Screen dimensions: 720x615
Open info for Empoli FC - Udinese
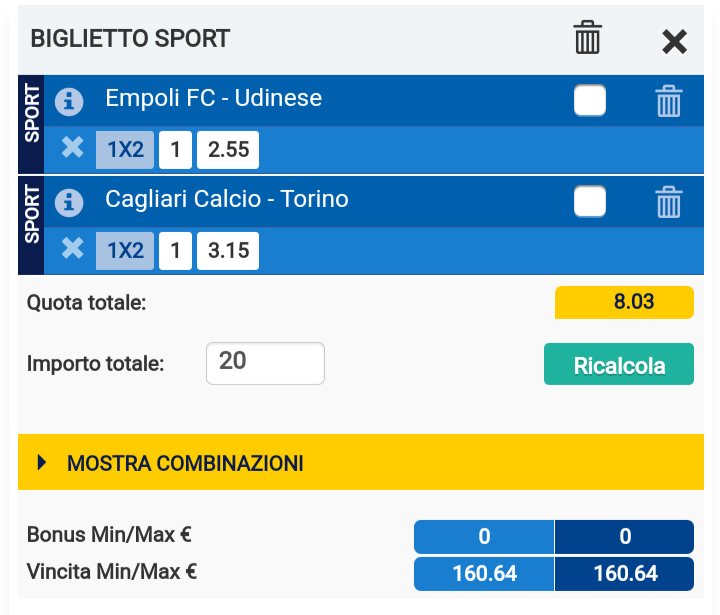coord(69,100)
